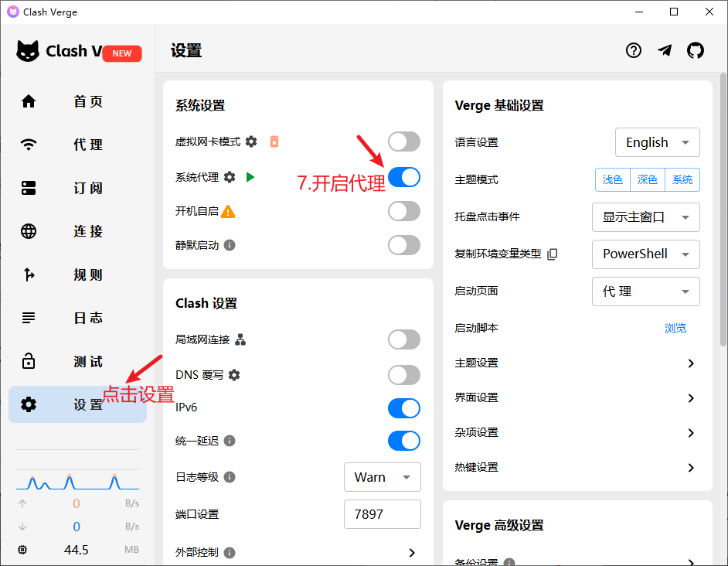Screen dimensions: 728x566
Task: Click the copy icon beside 复制环境变量类型
Action: [552, 254]
